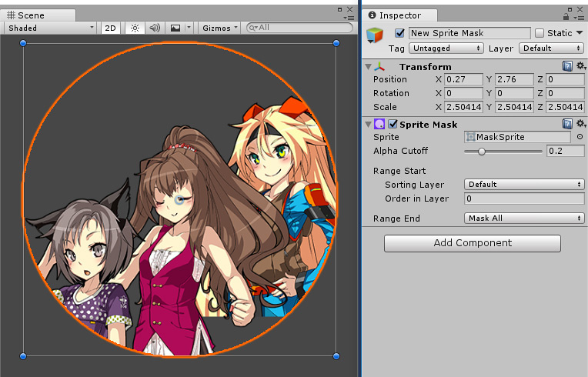Open the Range End Mask All dropdown
Screen dimensions: 588x377
tap(524, 218)
